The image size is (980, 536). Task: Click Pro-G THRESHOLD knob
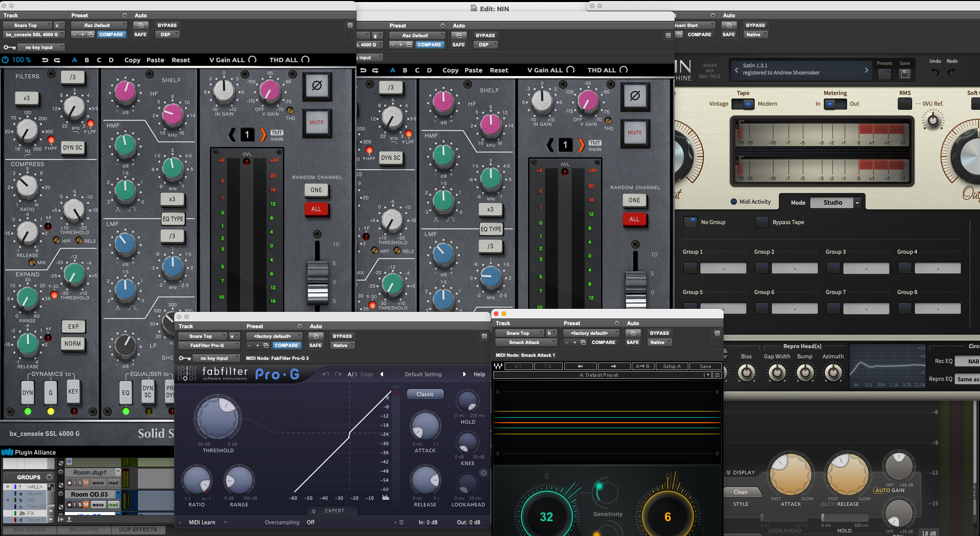click(218, 418)
